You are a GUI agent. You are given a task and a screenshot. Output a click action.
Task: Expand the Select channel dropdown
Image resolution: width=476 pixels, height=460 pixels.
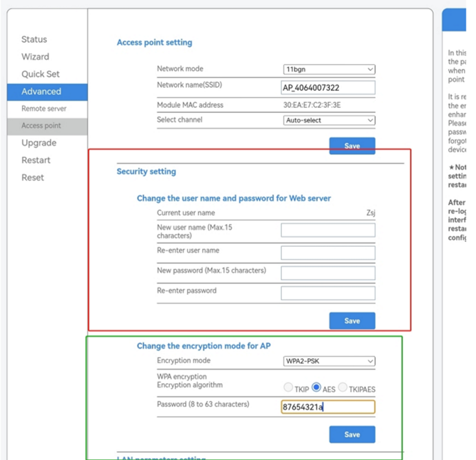point(329,120)
